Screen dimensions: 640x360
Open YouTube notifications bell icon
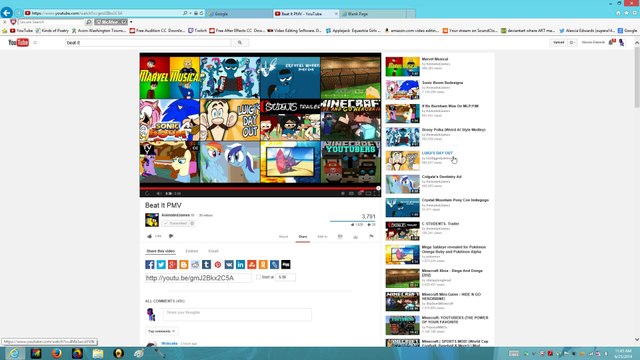(x=611, y=42)
